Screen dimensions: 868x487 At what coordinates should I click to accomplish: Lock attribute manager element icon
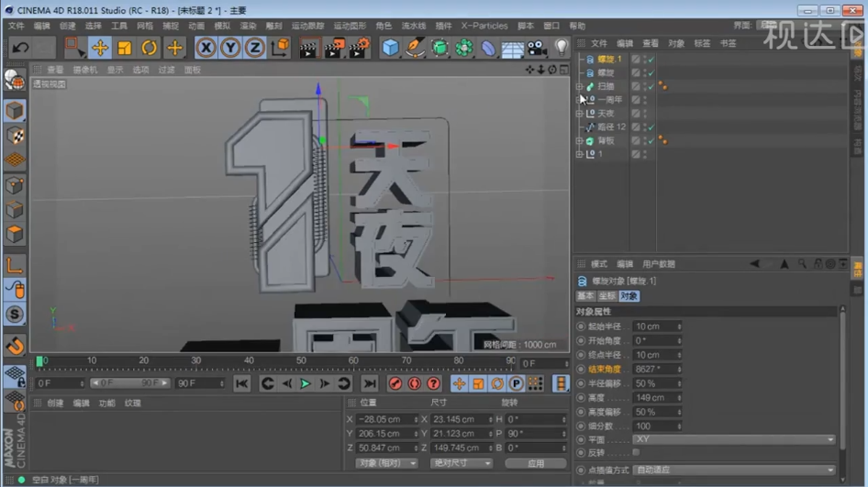(818, 264)
